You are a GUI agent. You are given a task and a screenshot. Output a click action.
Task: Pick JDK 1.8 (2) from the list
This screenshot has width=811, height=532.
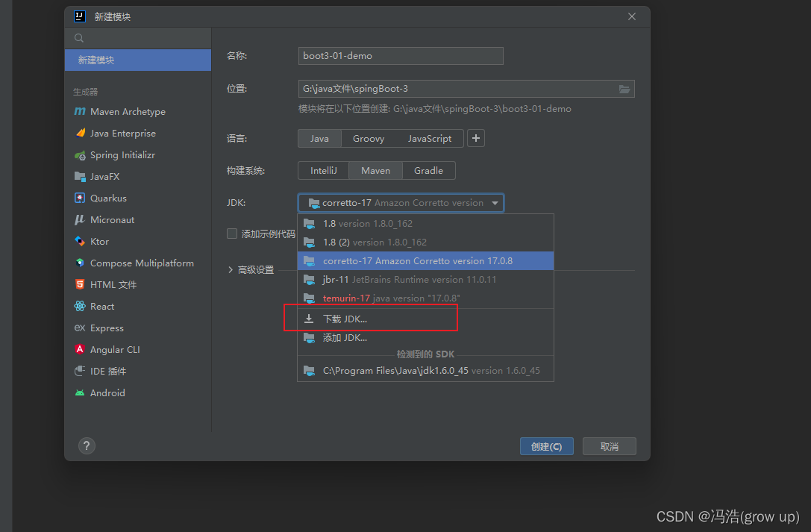[426, 242]
